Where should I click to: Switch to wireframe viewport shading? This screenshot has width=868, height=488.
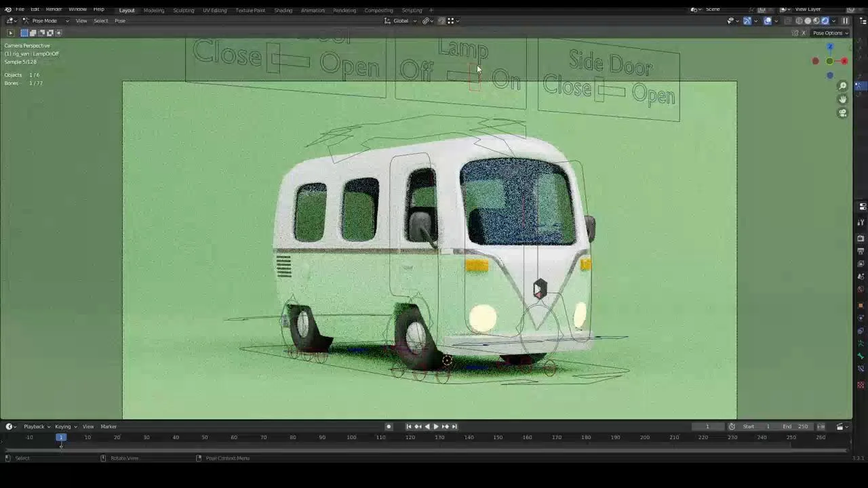[800, 21]
